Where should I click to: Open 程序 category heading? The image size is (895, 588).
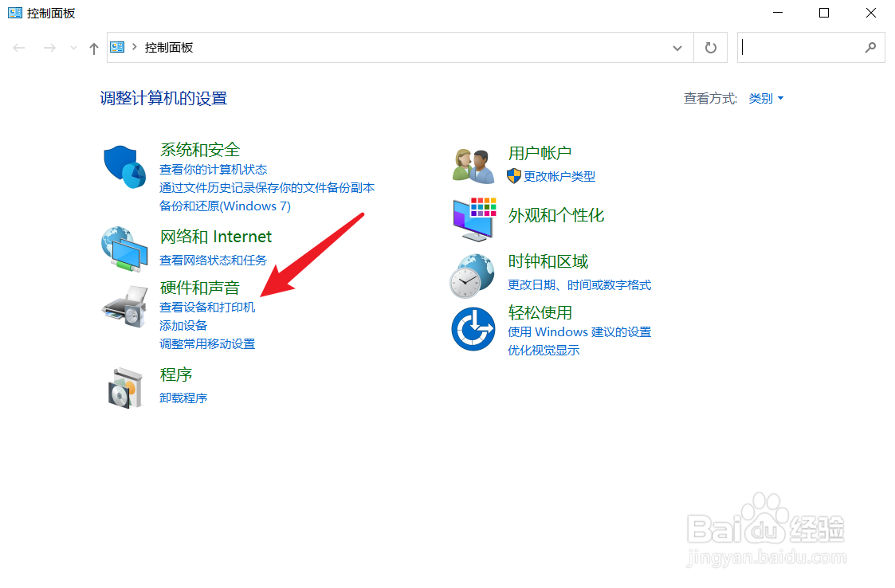point(176,374)
